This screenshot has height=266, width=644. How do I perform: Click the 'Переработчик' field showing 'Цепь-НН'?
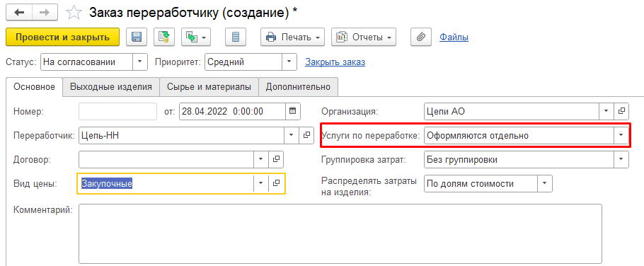(181, 135)
